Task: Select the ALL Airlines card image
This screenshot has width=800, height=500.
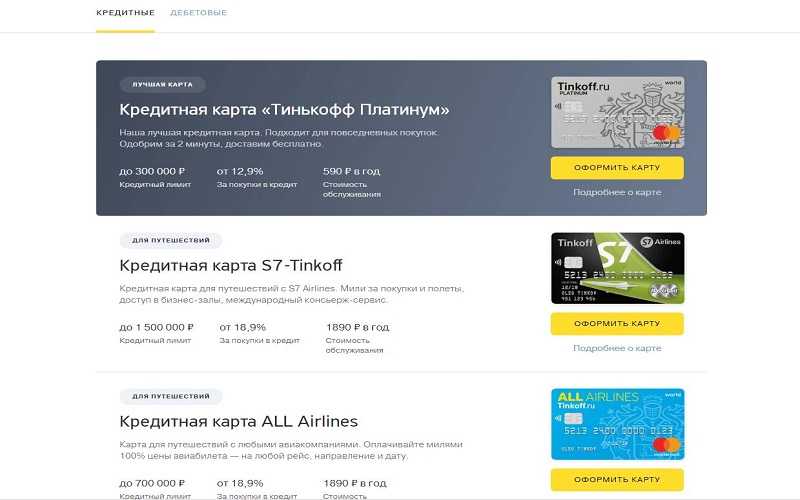Action: pos(617,424)
